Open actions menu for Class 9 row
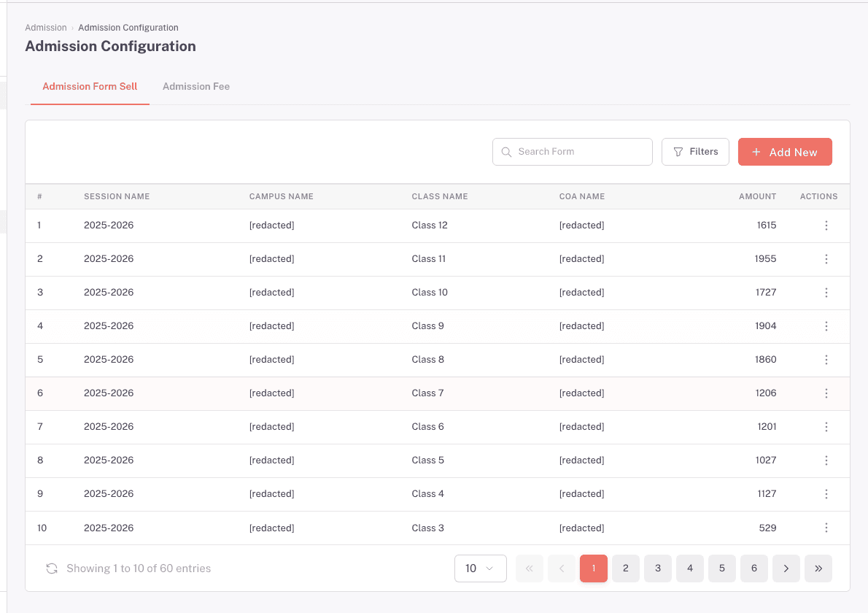Viewport: 868px width, 613px height. pyautogui.click(x=826, y=326)
